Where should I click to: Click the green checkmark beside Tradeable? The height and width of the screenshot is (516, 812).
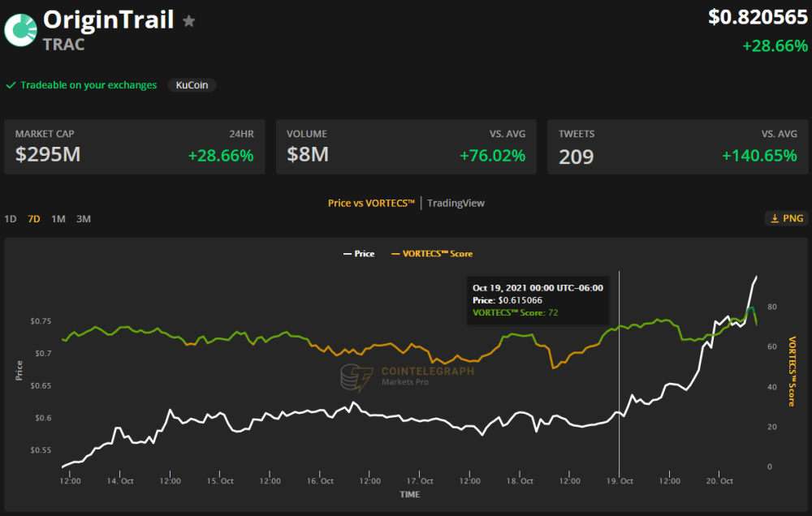(x=11, y=85)
